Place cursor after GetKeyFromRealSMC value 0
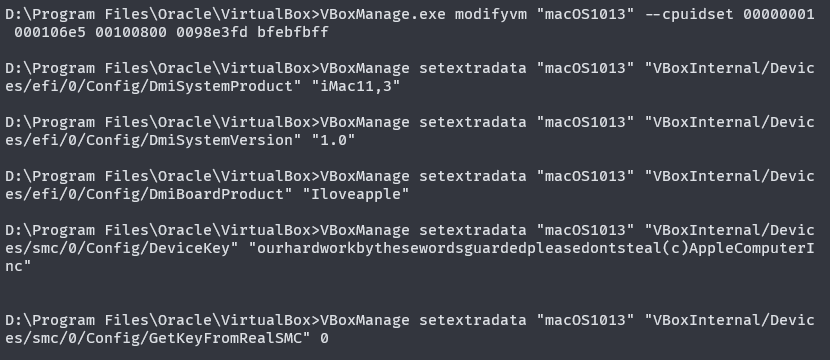The image size is (830, 360). pos(329,338)
